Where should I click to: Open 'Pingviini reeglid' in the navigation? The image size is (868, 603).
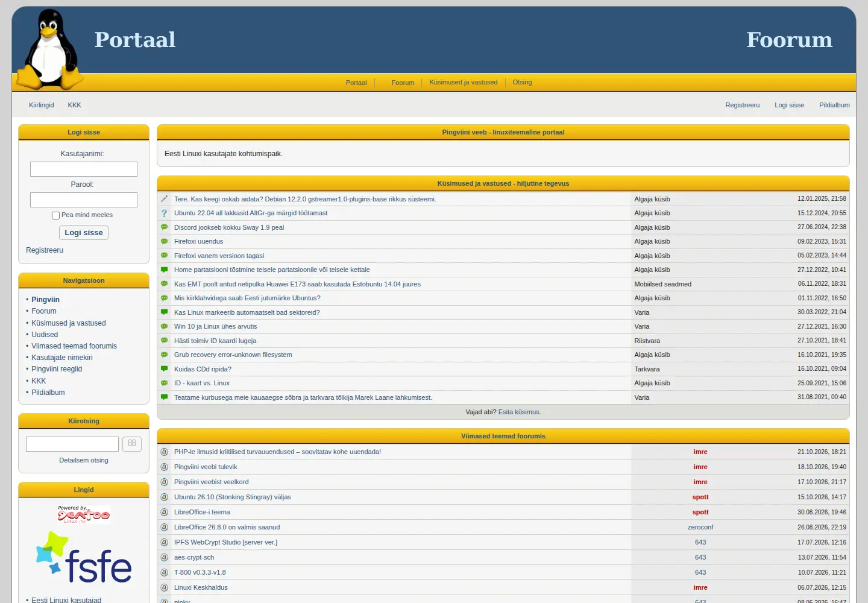[57, 369]
